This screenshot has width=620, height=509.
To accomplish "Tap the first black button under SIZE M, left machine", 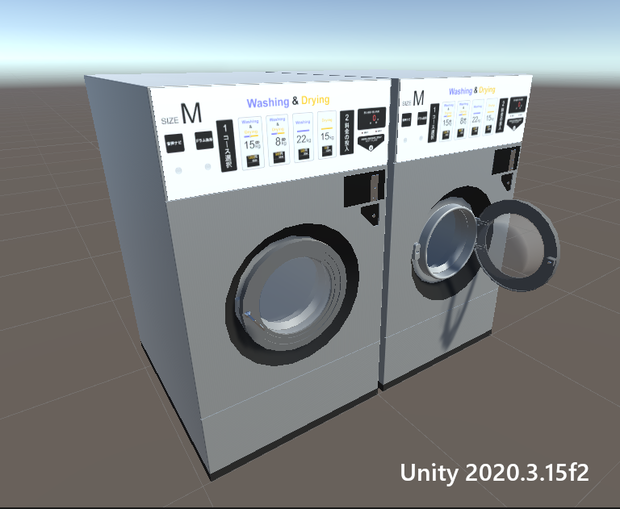I will tap(174, 143).
